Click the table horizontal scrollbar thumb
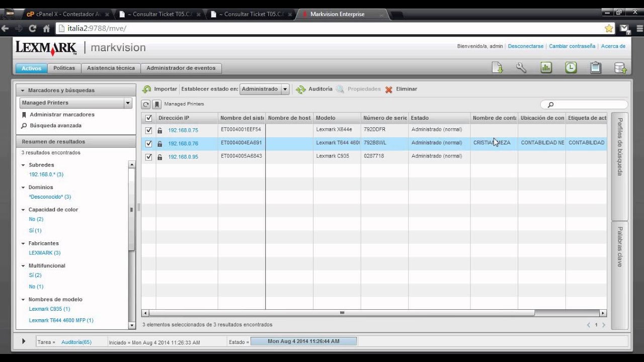The image size is (644, 362). click(342, 313)
